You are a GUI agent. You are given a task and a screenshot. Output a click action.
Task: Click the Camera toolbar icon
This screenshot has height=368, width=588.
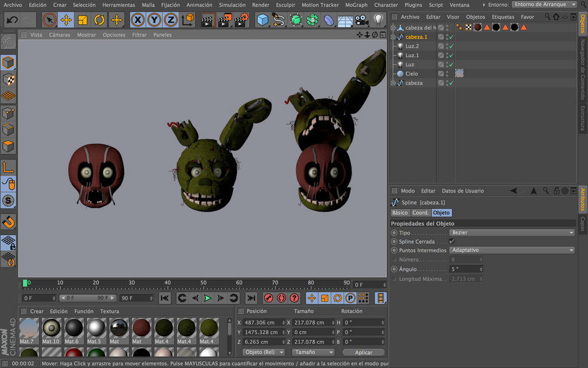[361, 19]
